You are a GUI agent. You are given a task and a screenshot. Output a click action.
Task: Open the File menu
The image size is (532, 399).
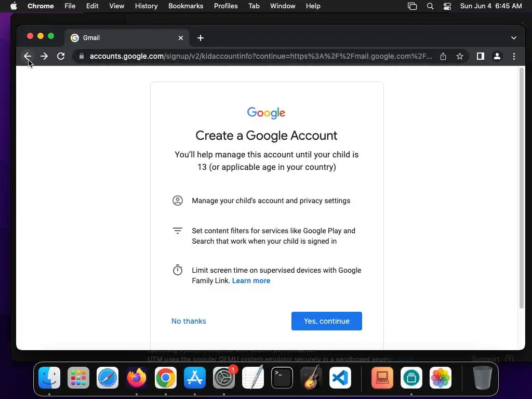(x=70, y=6)
